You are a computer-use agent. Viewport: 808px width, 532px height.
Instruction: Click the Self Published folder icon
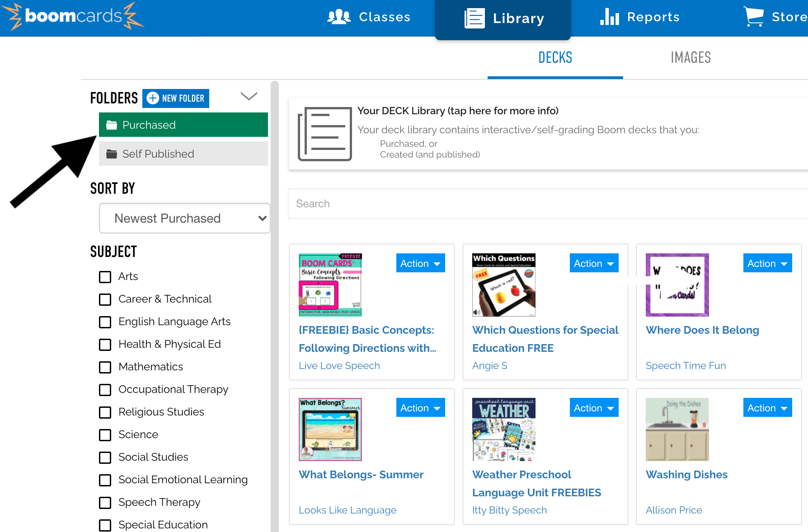click(x=112, y=154)
